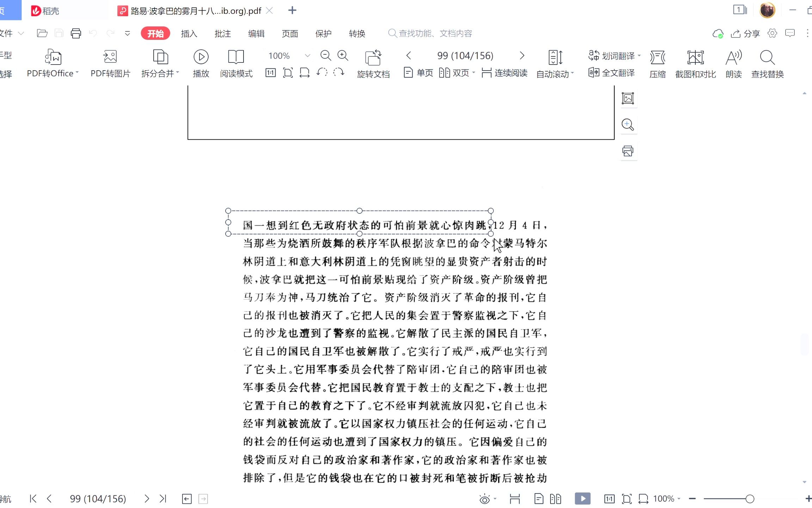Expand the more options vertical dots
This screenshot has height=508, width=812.
click(807, 33)
